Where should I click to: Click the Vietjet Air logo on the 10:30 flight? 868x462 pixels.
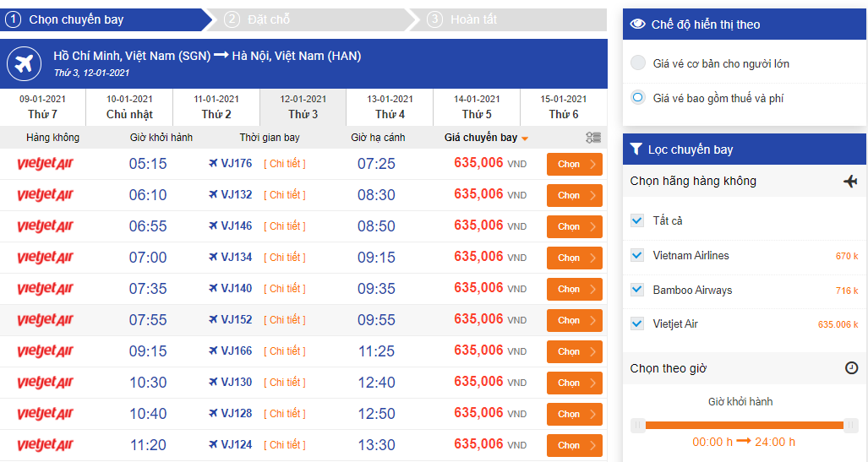click(46, 383)
